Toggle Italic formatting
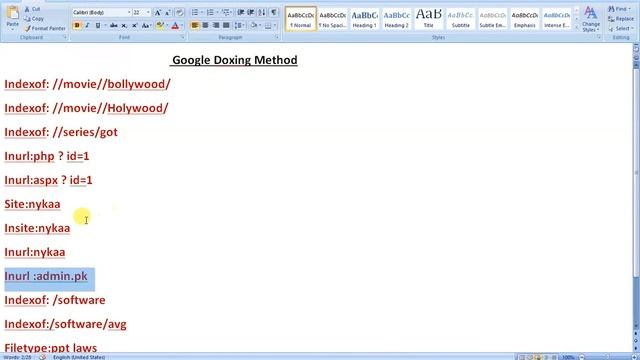 click(87, 25)
